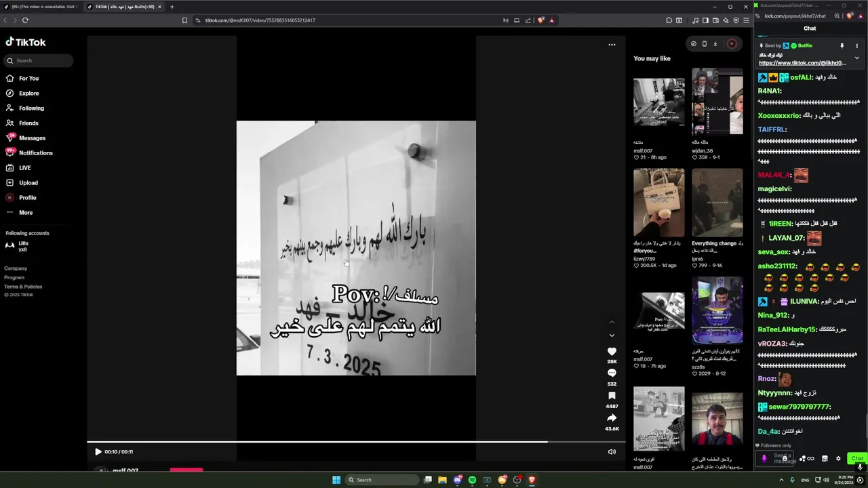This screenshot has width=868, height=488.
Task: Click the TikTok address bar URL
Action: pos(260,20)
